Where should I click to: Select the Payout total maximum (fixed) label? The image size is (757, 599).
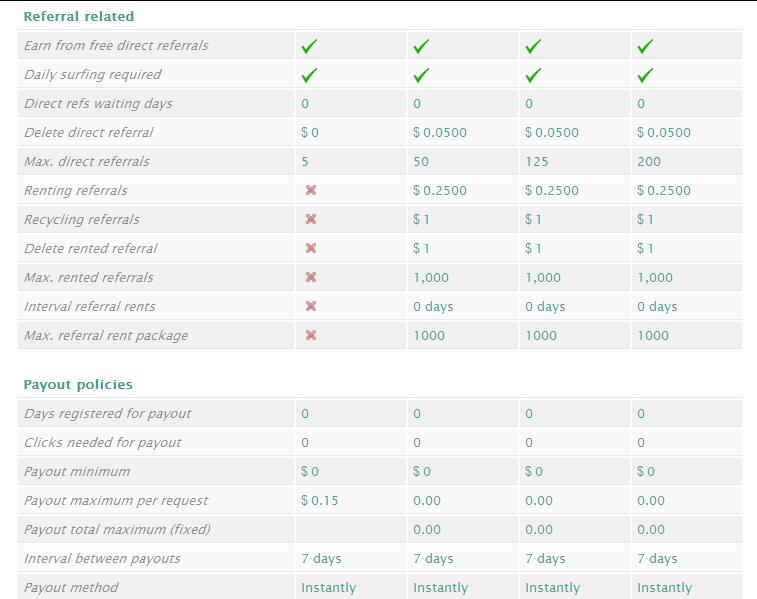[x=117, y=529]
